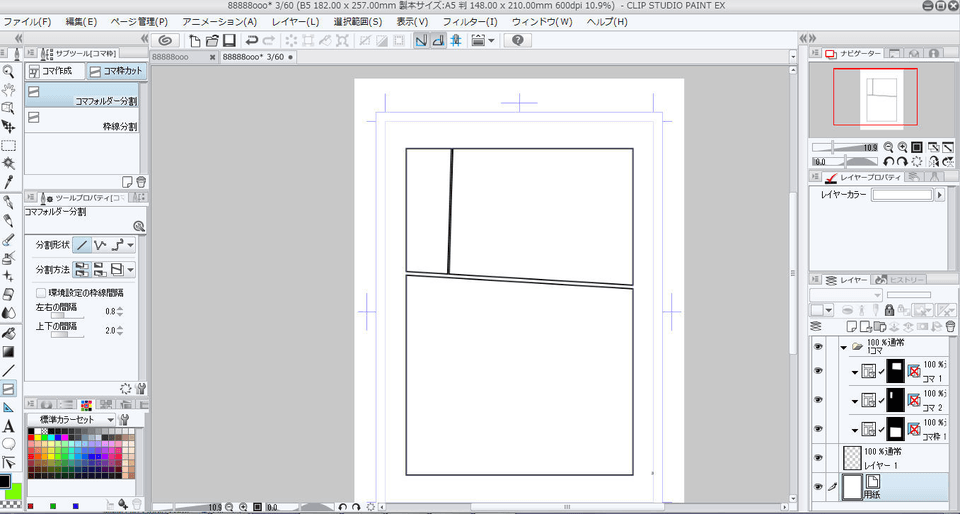This screenshot has height=514, width=960.
Task: Select the Balloon tool
Action: [8, 443]
